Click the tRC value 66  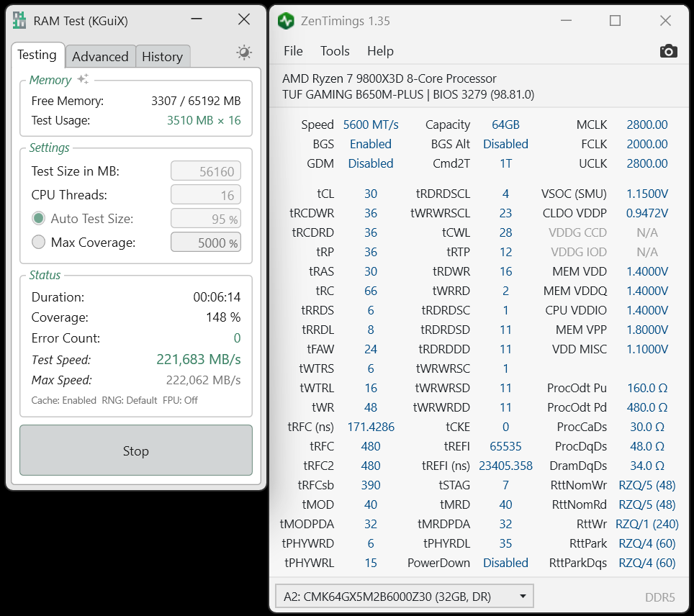(371, 291)
